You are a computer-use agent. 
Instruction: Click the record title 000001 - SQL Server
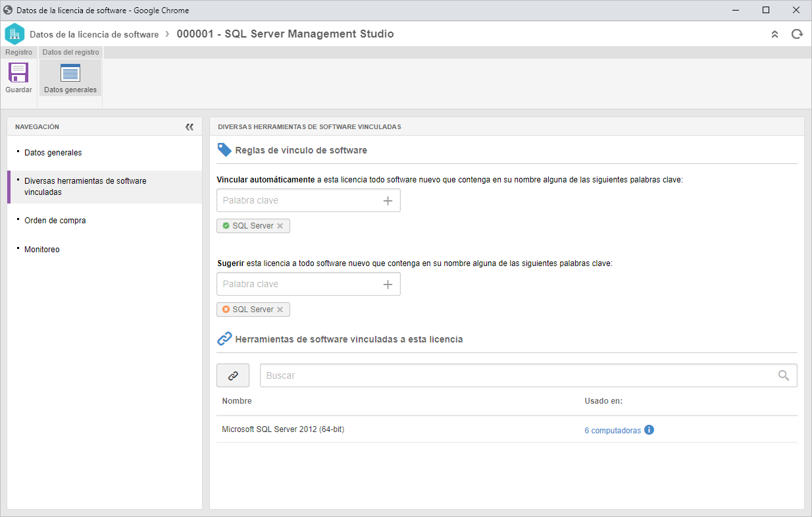click(286, 34)
